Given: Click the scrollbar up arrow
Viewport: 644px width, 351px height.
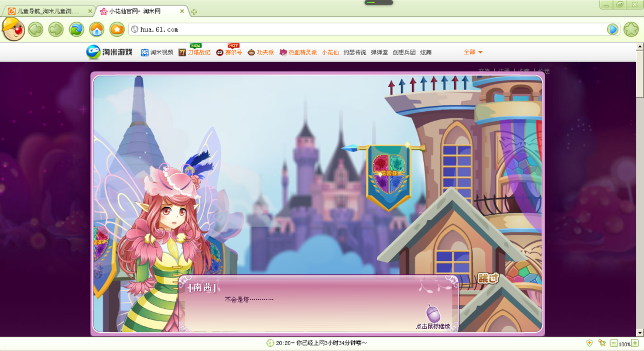Looking at the screenshot, I should click(639, 46).
